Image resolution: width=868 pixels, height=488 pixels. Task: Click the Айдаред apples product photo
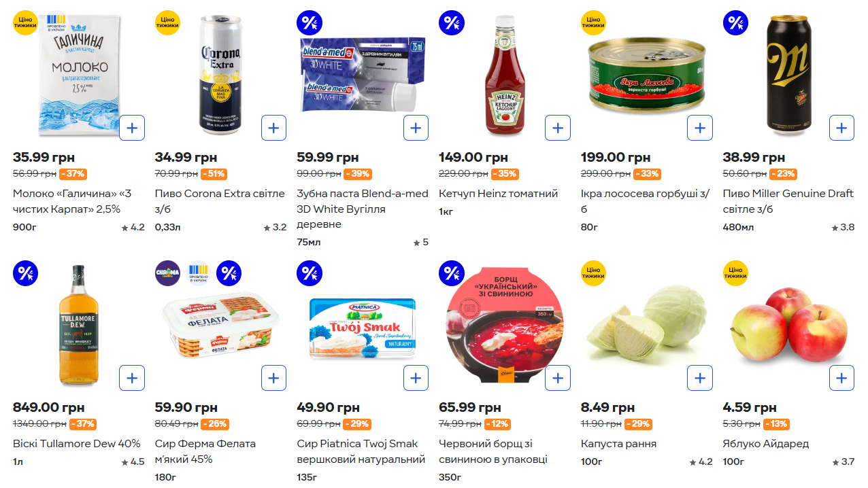click(x=789, y=325)
